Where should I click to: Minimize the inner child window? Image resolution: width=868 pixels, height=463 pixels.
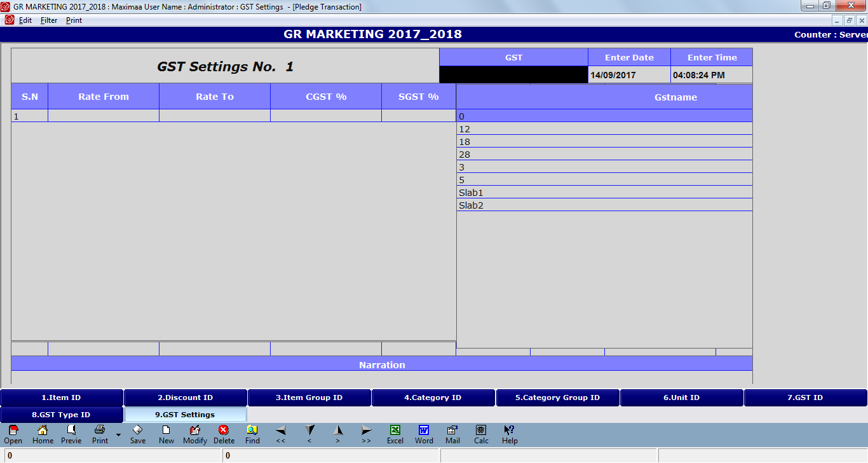pyautogui.click(x=838, y=20)
